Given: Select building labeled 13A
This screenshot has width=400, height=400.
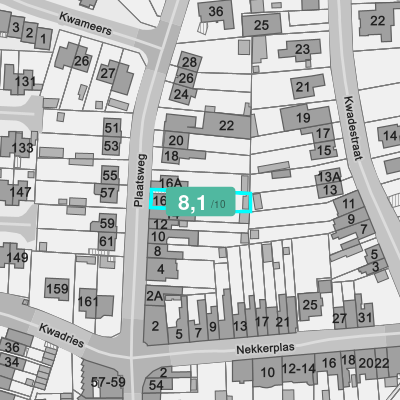Looking at the screenshot, I should pyautogui.click(x=328, y=177).
